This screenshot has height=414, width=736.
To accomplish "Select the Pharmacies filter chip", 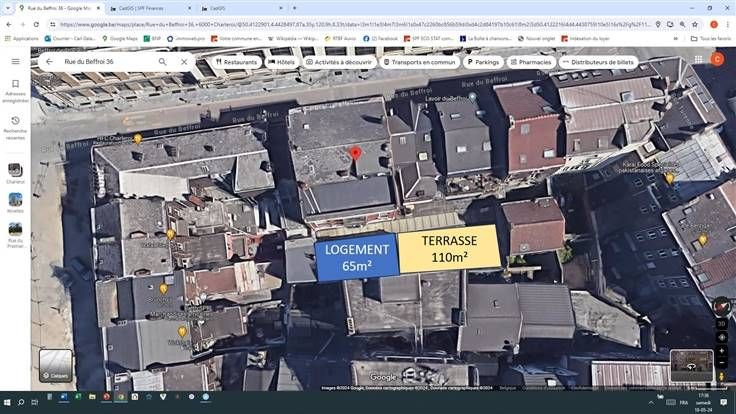I will click(x=530, y=61).
